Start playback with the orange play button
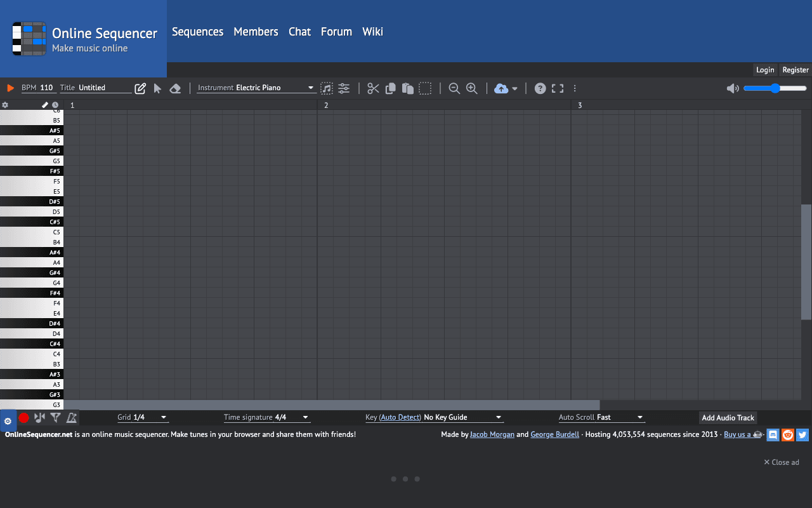Image resolution: width=812 pixels, height=508 pixels. click(10, 88)
